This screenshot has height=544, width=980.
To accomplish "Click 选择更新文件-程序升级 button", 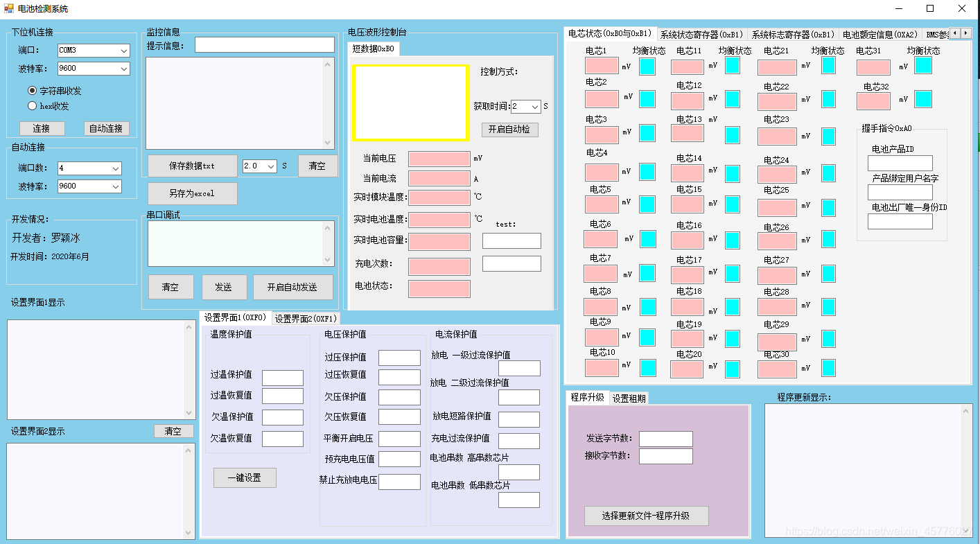I will (x=646, y=516).
